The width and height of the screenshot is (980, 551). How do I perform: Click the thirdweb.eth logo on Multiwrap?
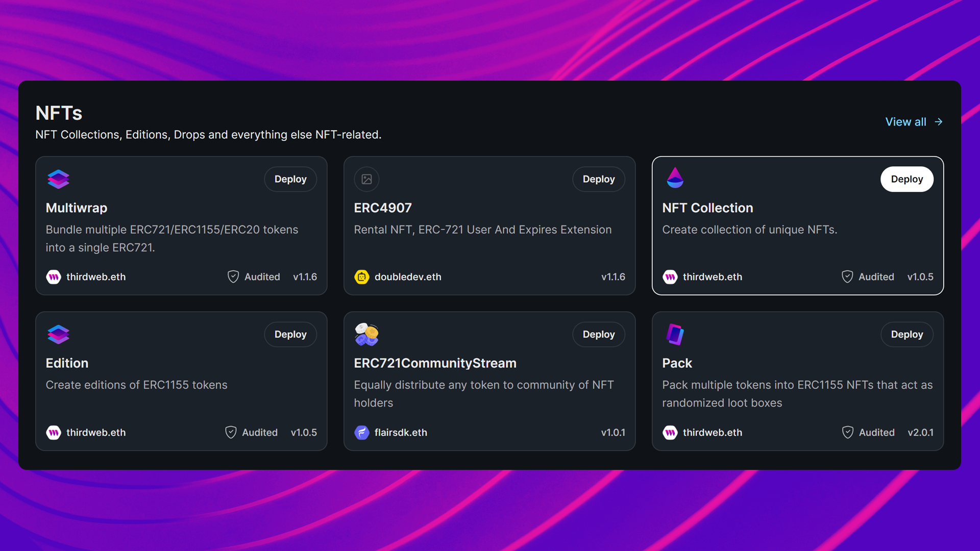54,277
